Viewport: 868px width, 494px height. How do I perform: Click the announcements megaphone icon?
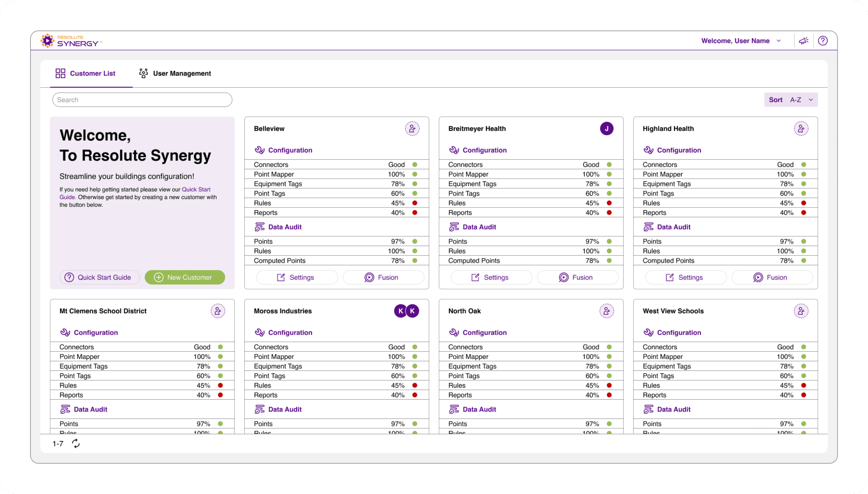pos(803,41)
